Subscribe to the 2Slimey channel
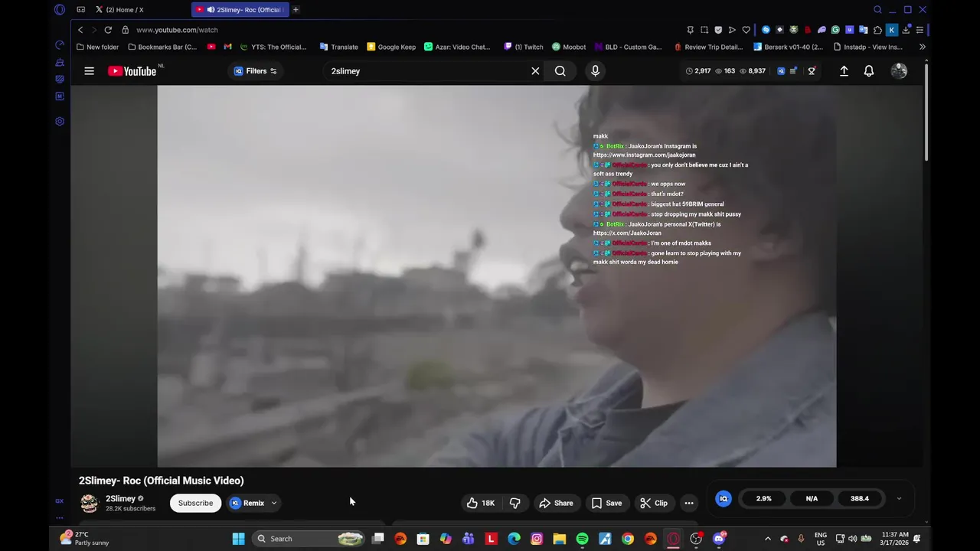 point(195,503)
